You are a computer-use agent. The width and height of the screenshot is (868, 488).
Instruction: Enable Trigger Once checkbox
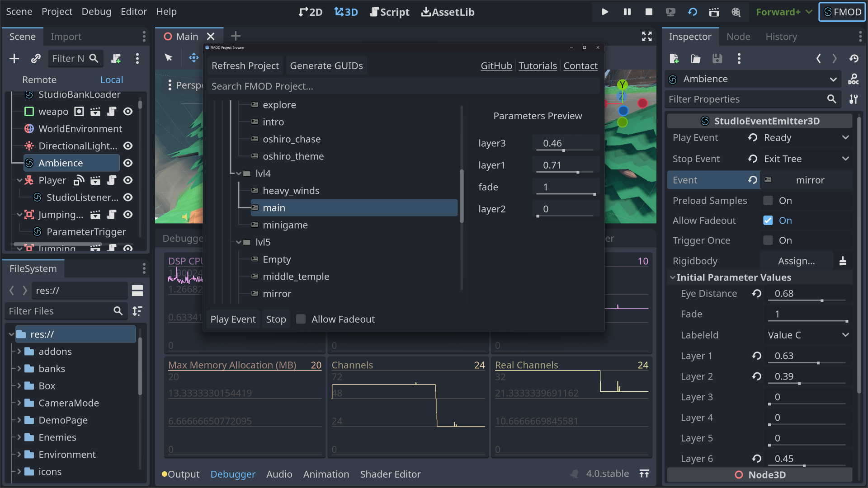point(768,240)
